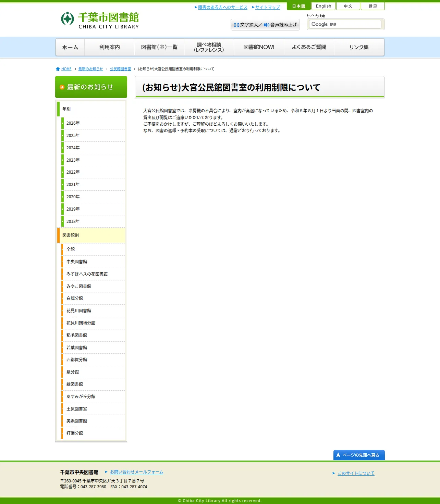
Task: Select 2024年 in the year list
Action: (93, 148)
